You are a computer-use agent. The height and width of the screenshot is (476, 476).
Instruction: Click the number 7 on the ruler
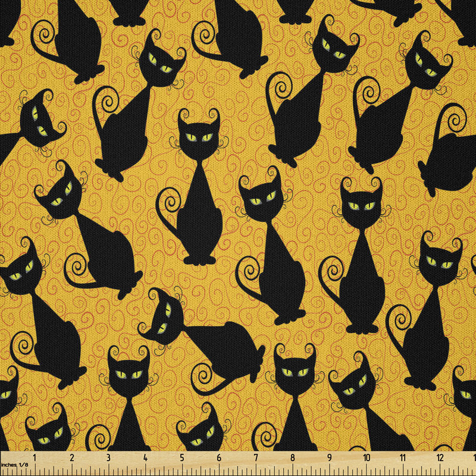point(256,458)
